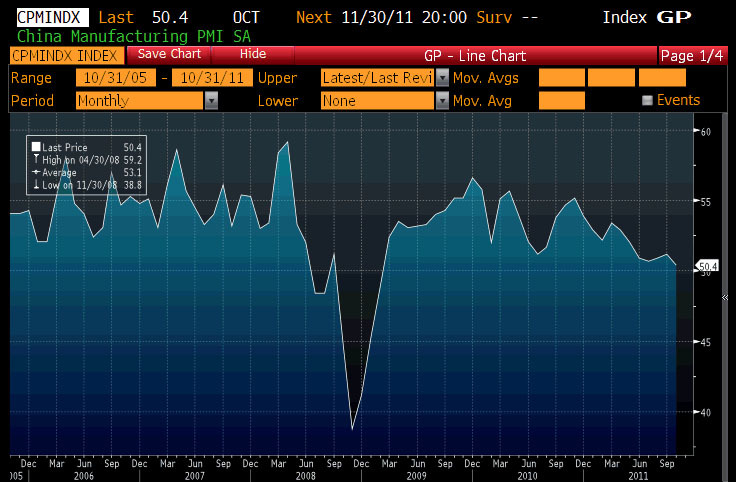The width and height of the screenshot is (736, 482).
Task: Click the lower Mov. Avg input box
Action: (x=561, y=101)
